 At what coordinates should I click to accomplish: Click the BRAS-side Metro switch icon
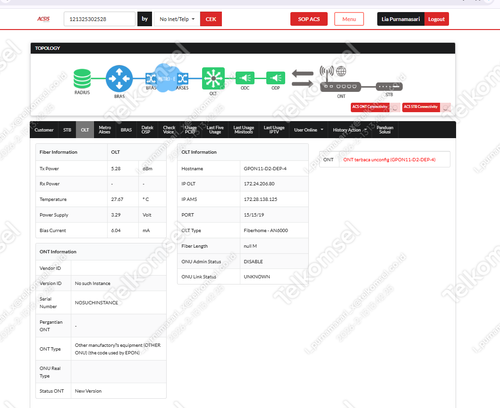(x=151, y=79)
